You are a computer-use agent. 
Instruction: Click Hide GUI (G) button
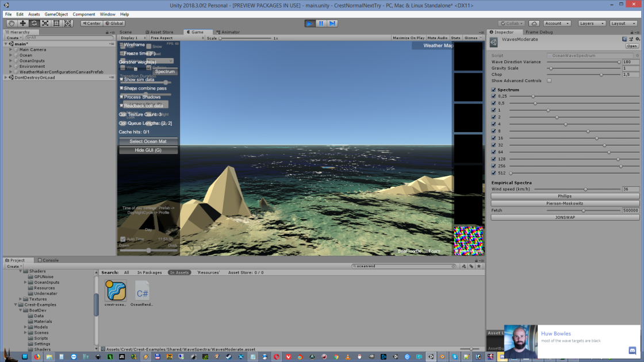(148, 150)
